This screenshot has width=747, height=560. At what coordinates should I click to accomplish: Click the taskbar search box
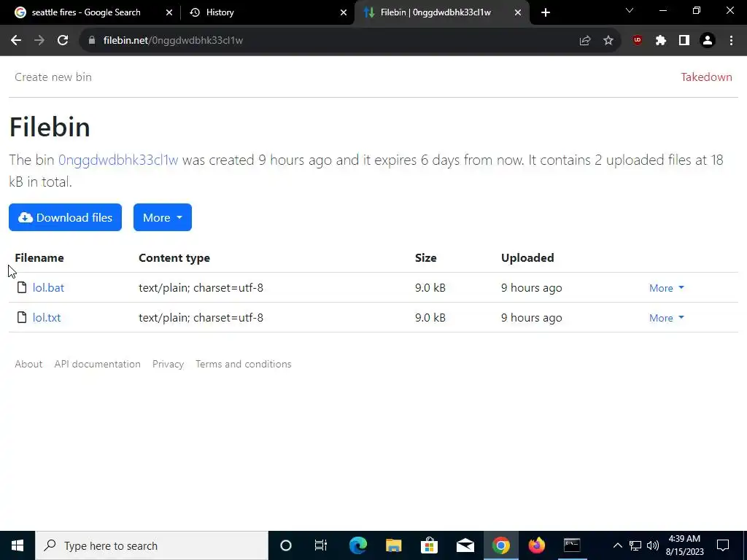[x=152, y=545]
